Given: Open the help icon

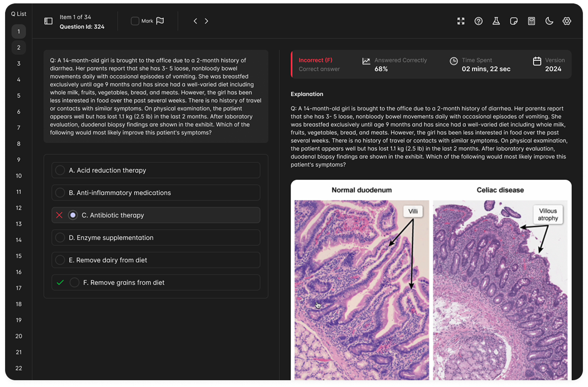Looking at the screenshot, I should [478, 21].
